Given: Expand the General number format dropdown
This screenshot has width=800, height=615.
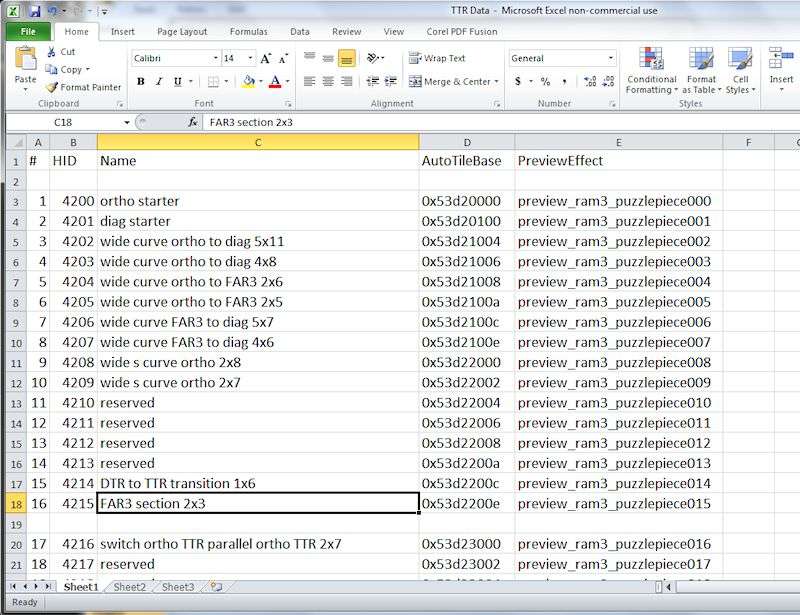Looking at the screenshot, I should pos(611,59).
